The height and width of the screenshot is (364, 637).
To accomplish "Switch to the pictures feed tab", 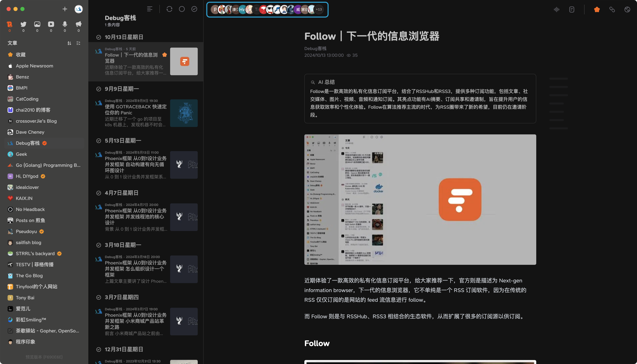I will tap(37, 24).
